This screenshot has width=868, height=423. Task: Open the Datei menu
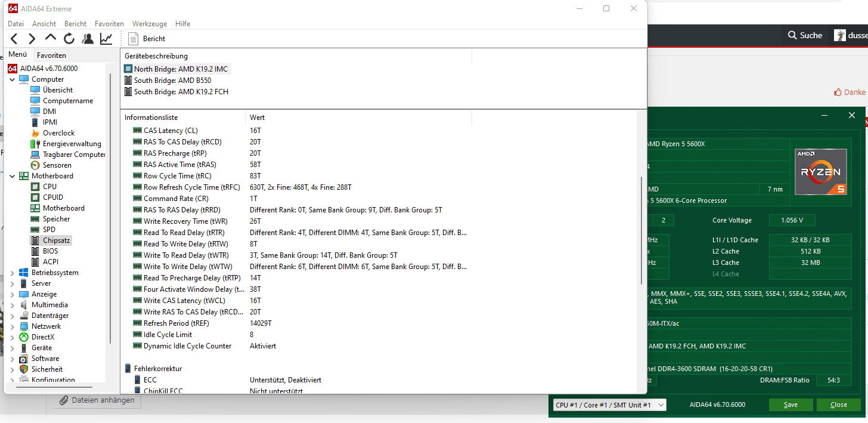coord(15,24)
